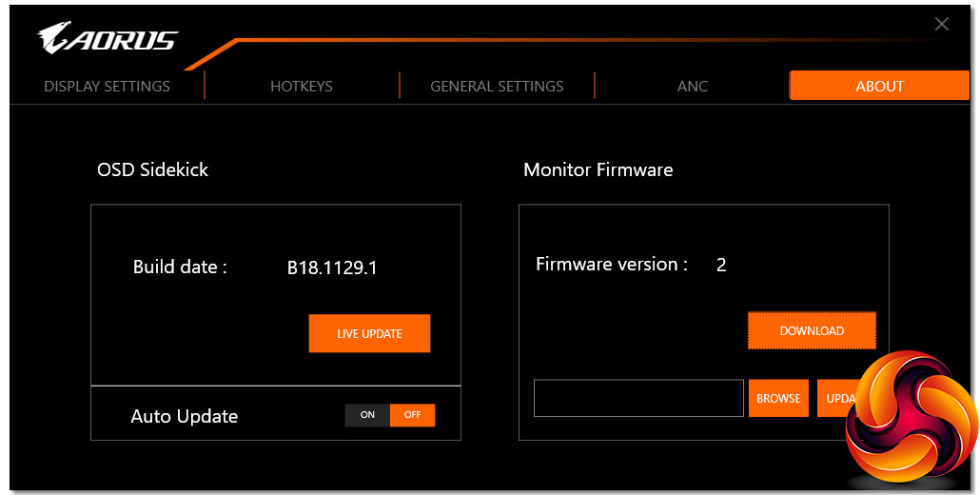Click the About tab

point(879,86)
